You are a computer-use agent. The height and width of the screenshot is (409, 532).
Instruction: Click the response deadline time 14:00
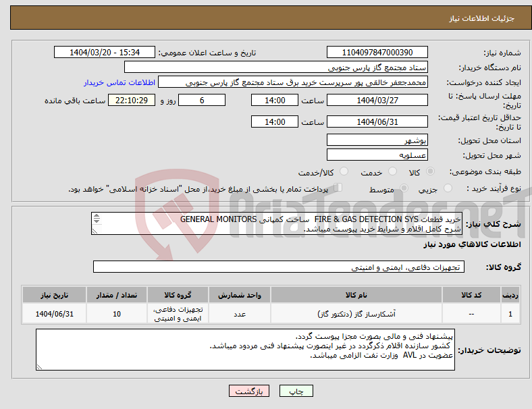275,101
